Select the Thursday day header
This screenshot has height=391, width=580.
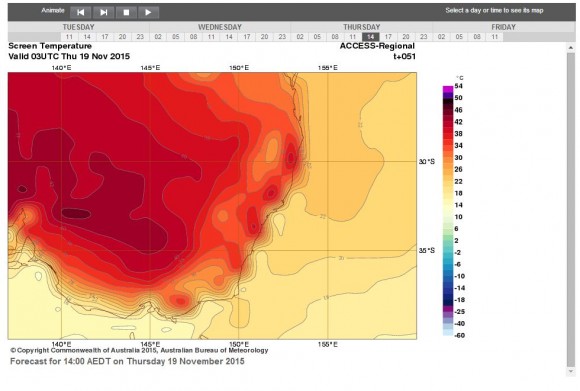click(x=361, y=27)
